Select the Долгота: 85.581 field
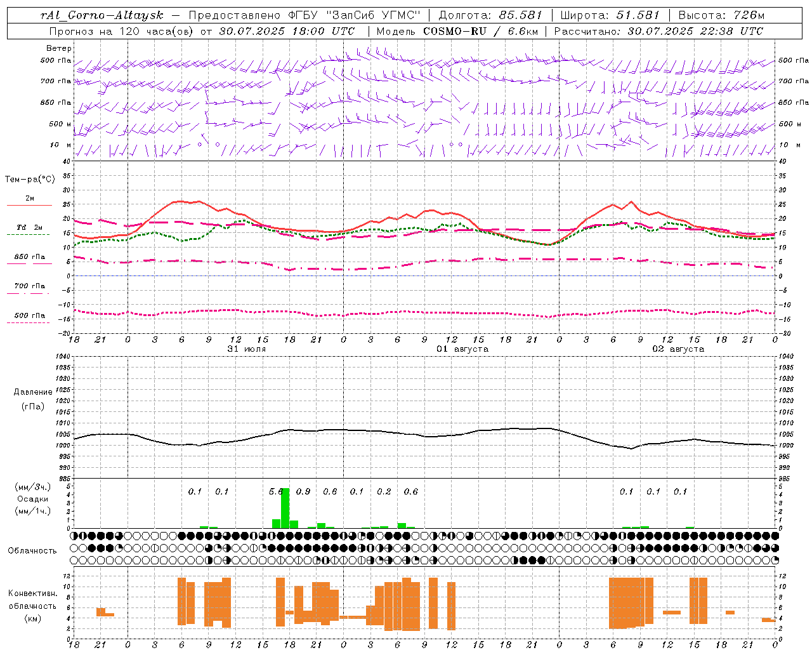This screenshot has width=812, height=650. [490, 15]
